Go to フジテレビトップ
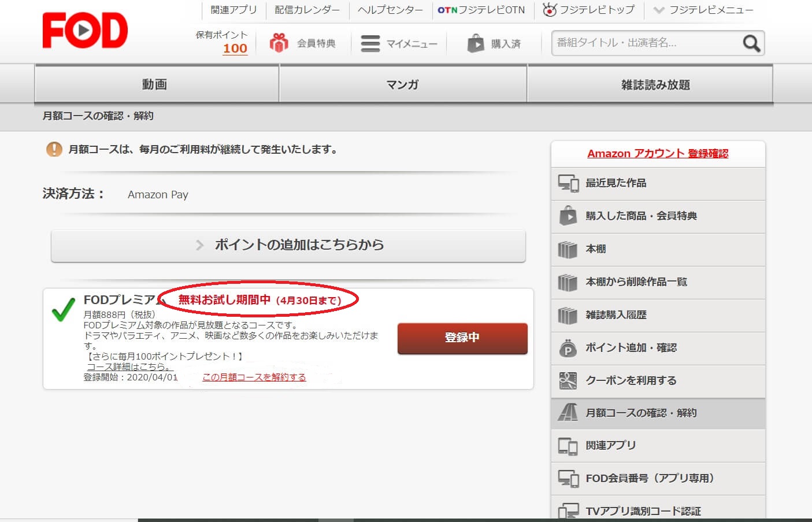This screenshot has width=812, height=522. (x=588, y=10)
